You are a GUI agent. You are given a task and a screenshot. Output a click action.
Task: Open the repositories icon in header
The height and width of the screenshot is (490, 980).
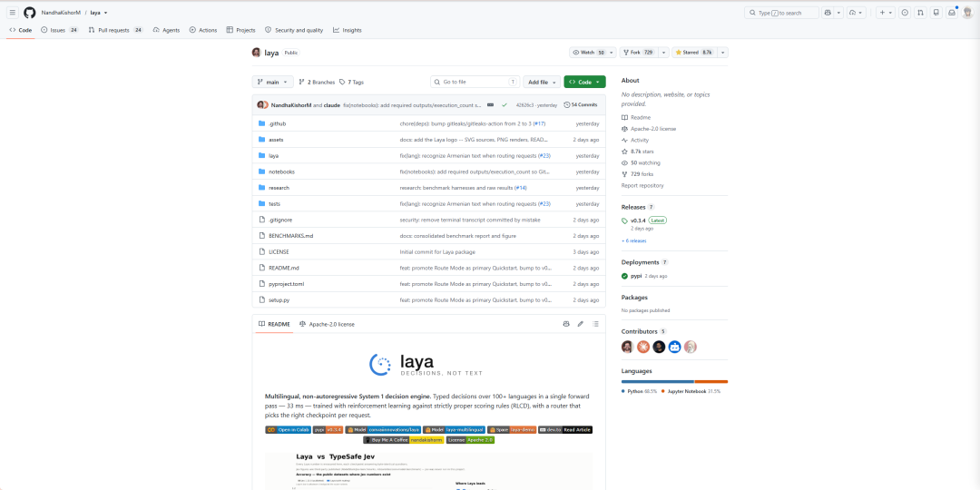tap(936, 13)
